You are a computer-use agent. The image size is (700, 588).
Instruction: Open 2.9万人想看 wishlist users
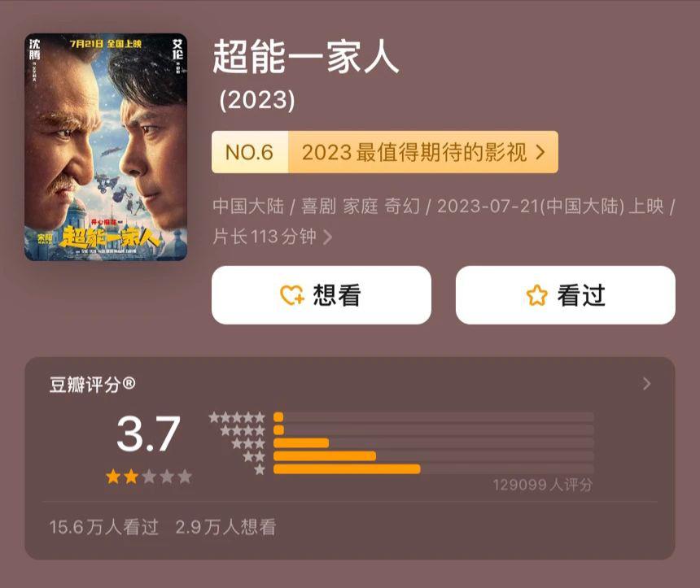[x=225, y=527]
